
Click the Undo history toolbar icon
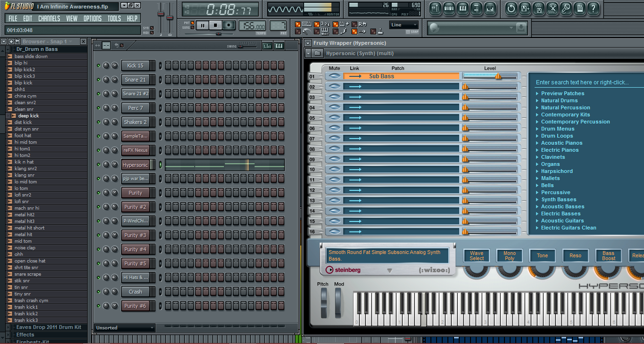(512, 8)
